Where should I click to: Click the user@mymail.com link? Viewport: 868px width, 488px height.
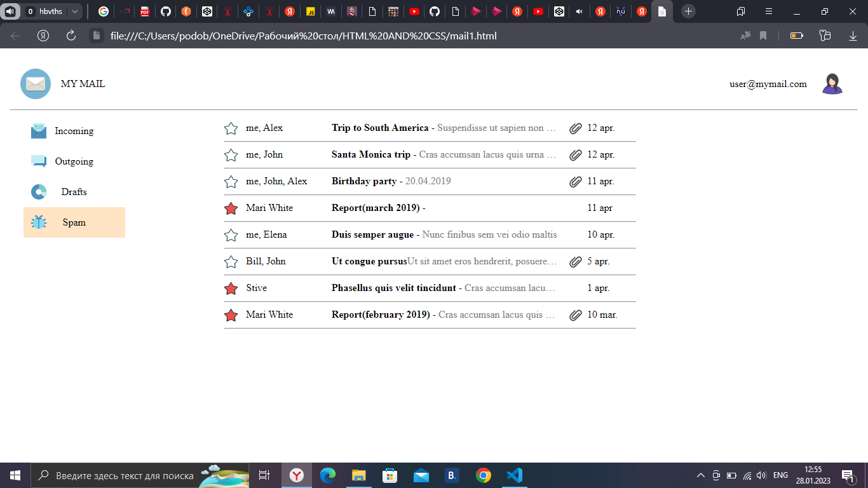pyautogui.click(x=769, y=83)
